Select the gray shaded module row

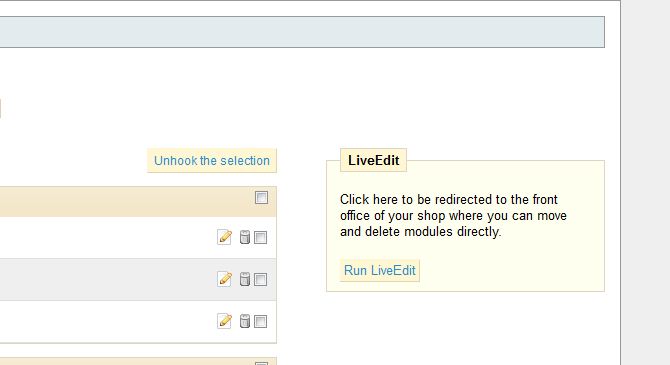(138, 279)
